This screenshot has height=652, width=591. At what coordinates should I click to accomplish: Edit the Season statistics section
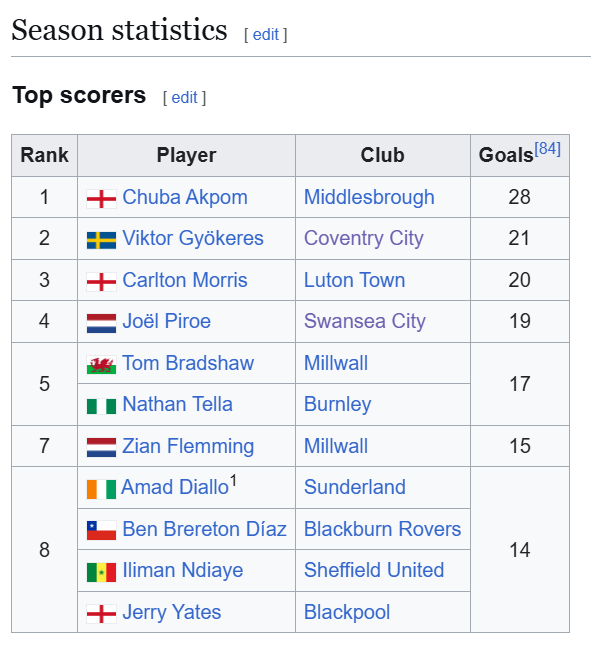tap(265, 35)
